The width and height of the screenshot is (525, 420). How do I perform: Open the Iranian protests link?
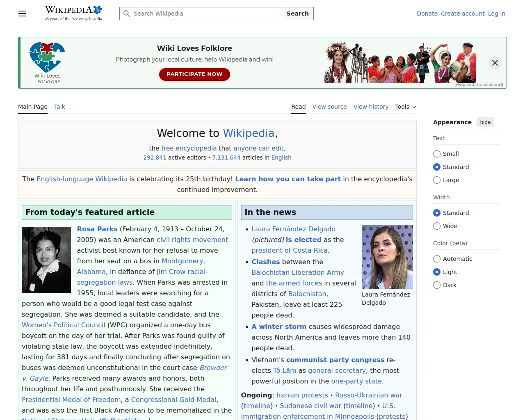pos(302,395)
